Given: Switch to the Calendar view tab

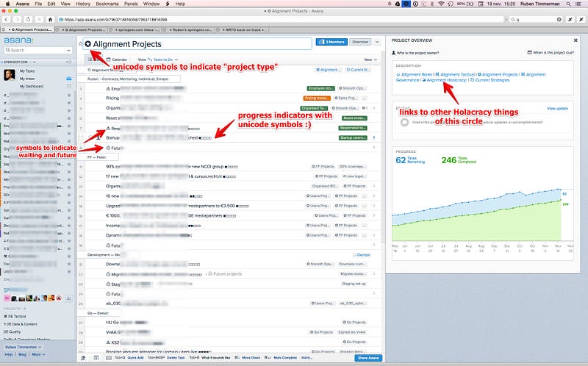Looking at the screenshot, I should pyautogui.click(x=117, y=60).
